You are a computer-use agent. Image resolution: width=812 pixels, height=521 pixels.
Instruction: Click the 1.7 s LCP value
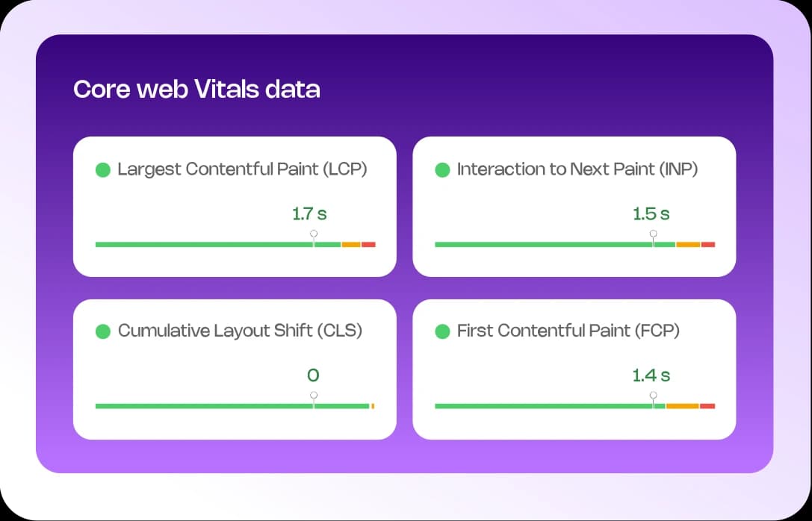coord(309,214)
